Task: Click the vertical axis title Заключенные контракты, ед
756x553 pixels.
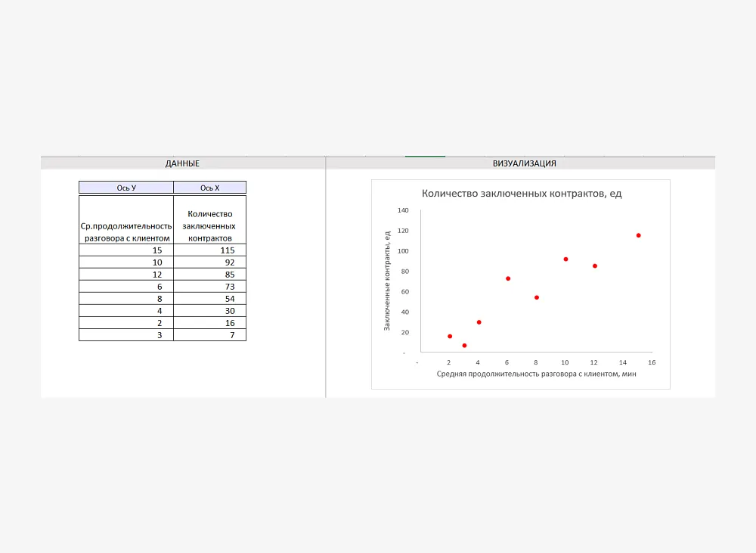Action: click(387, 281)
